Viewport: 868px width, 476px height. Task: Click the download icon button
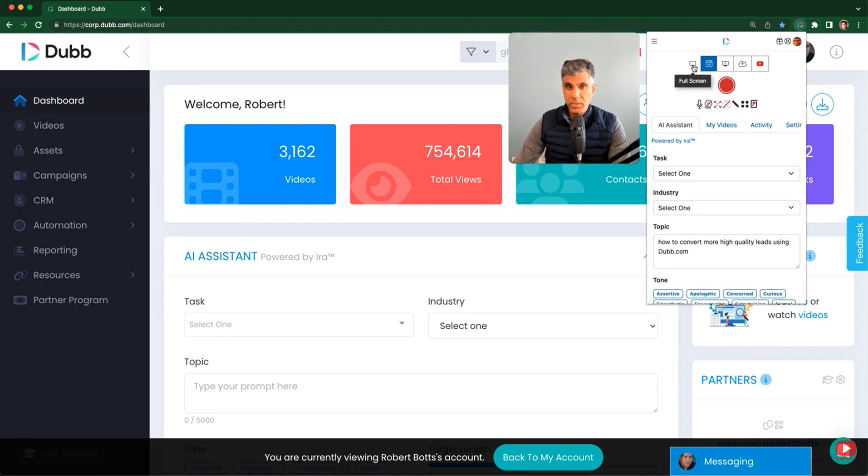pos(822,105)
